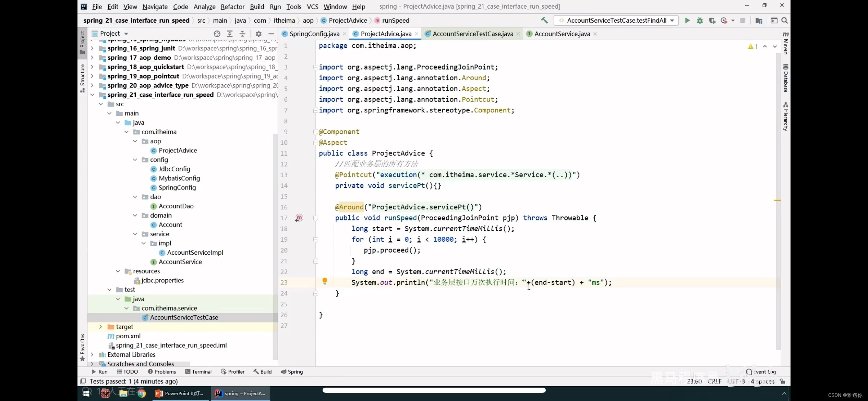Click the Profiler run icon in toolbar

724,21
